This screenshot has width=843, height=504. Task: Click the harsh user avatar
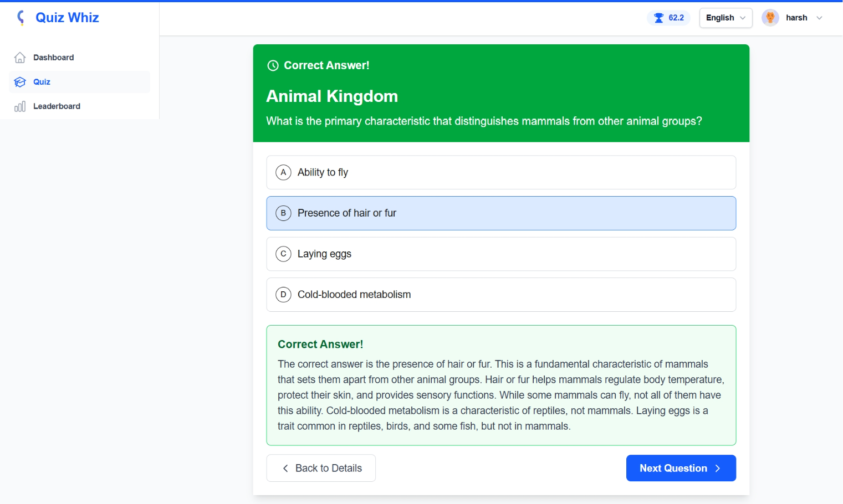[x=770, y=18]
